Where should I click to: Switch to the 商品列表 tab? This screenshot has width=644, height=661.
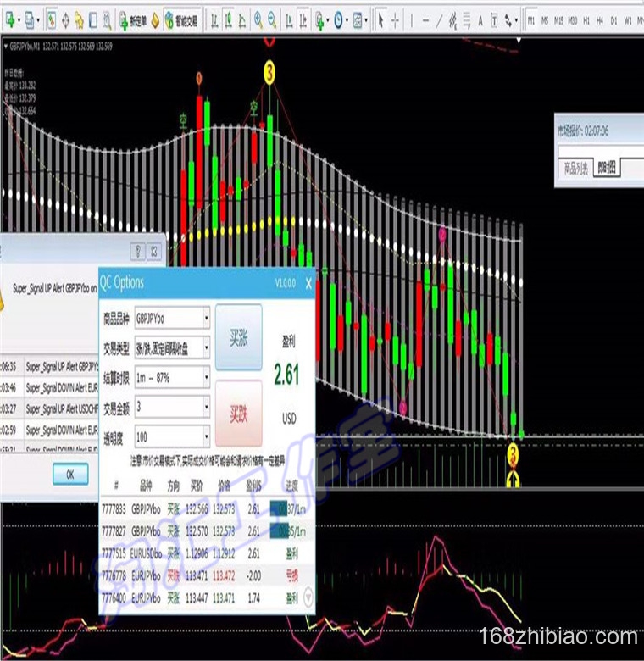point(575,168)
